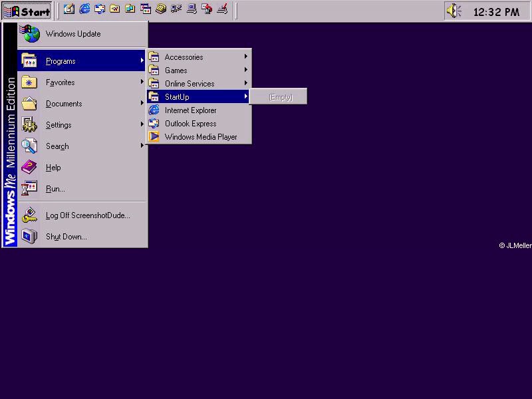Click the StartUp folder icon

pyautogui.click(x=154, y=96)
